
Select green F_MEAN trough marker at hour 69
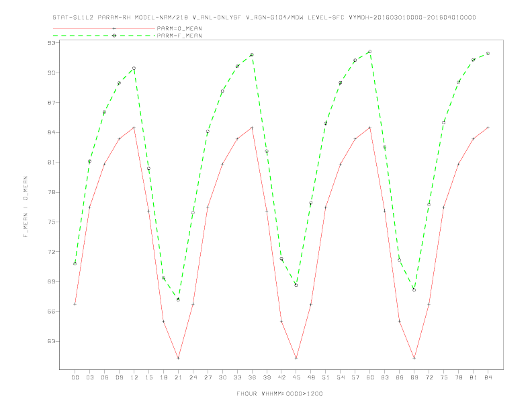coord(414,290)
